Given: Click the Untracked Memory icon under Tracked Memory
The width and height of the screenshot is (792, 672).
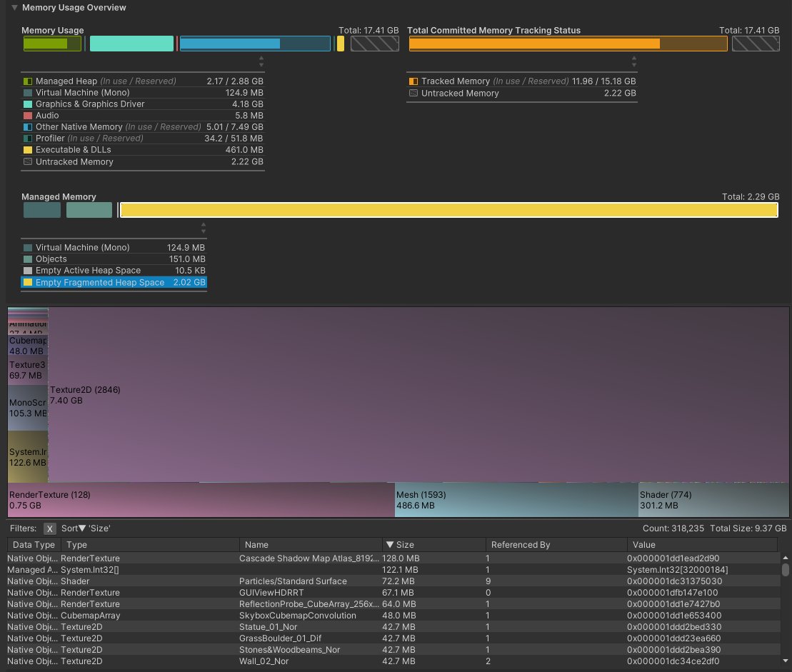Looking at the screenshot, I should point(413,93).
